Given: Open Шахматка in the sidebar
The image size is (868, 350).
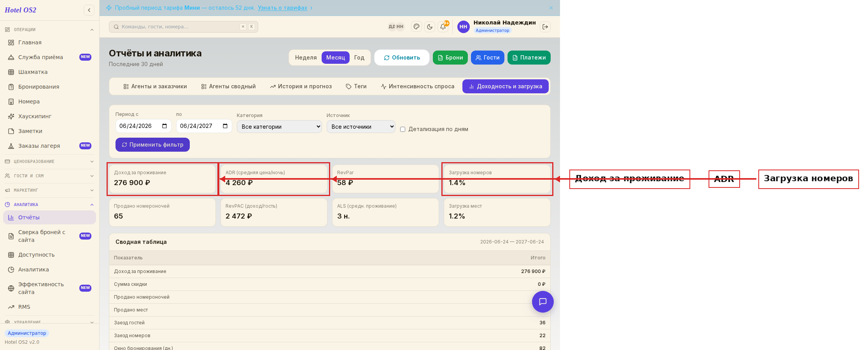Looking at the screenshot, I should 49,72.
